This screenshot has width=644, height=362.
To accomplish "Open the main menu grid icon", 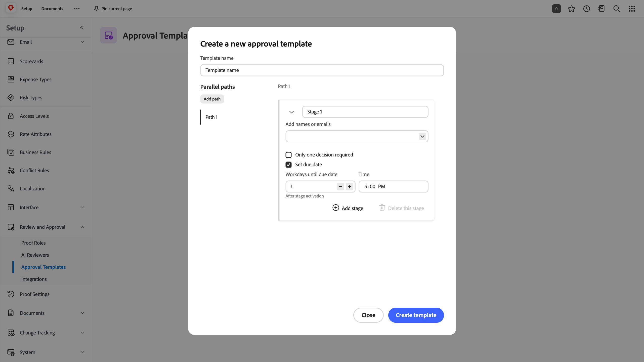I will [x=632, y=9].
